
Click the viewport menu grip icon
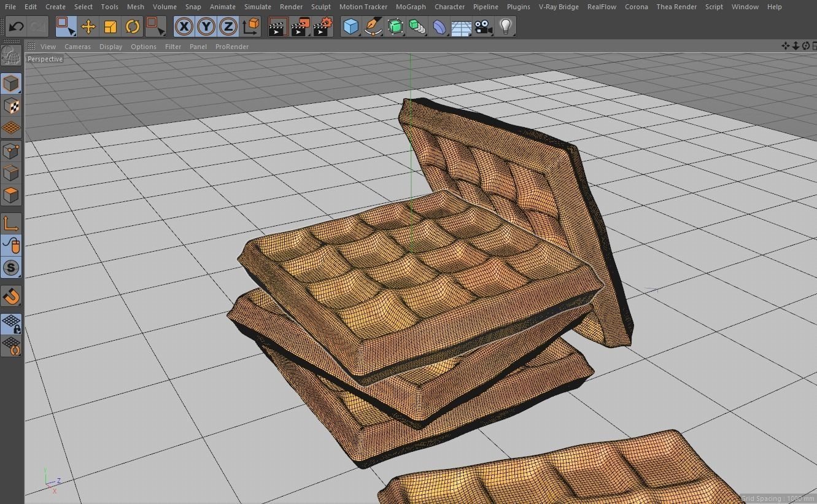[x=31, y=46]
